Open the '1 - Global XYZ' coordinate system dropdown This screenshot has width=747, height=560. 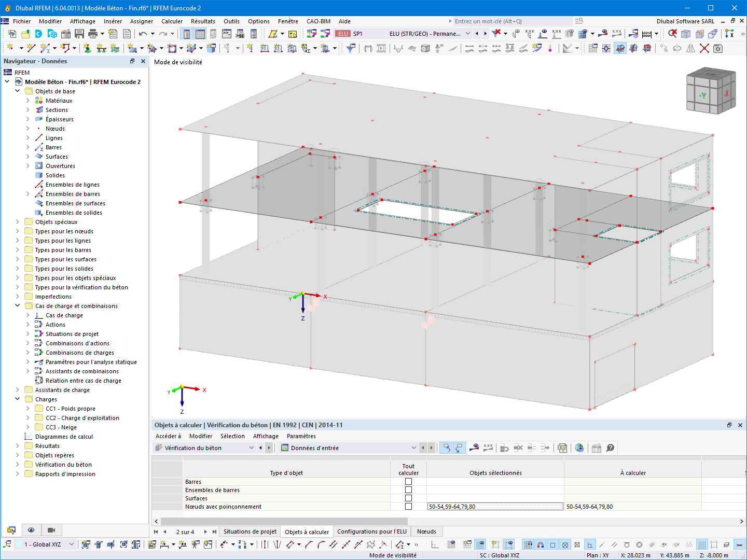[72, 544]
